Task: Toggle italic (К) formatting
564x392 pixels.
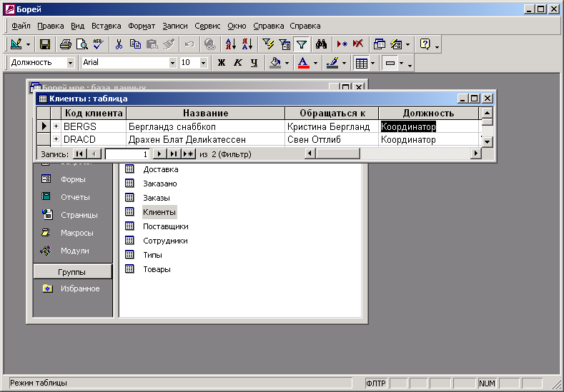Action: pos(238,63)
